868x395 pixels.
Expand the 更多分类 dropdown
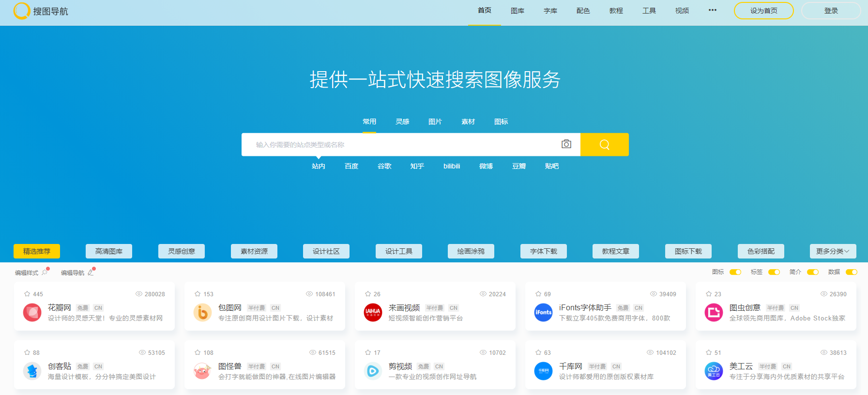coord(833,251)
